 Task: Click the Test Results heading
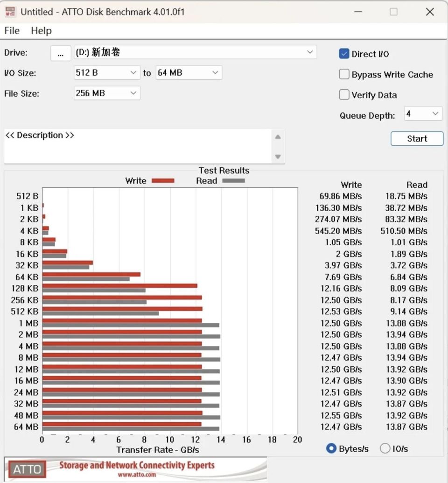click(x=224, y=170)
